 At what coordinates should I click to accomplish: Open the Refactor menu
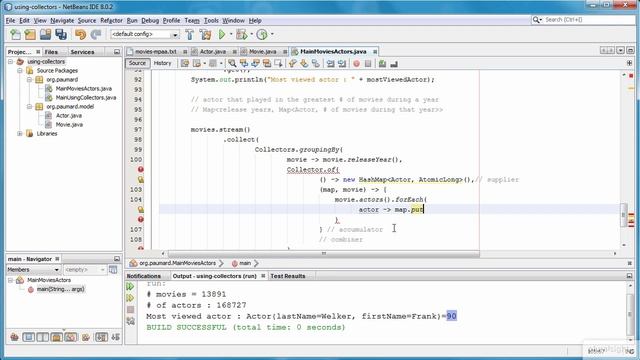click(x=111, y=20)
